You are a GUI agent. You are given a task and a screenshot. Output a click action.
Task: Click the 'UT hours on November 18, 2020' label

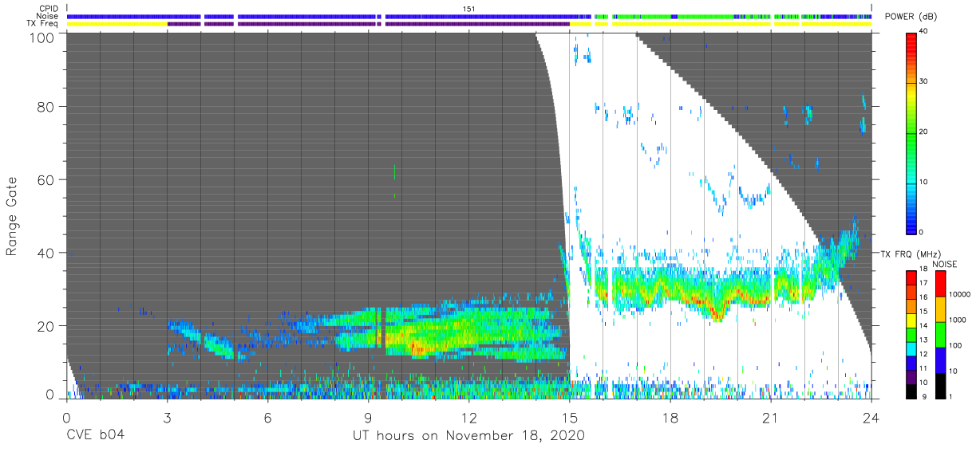pyautogui.click(x=469, y=436)
